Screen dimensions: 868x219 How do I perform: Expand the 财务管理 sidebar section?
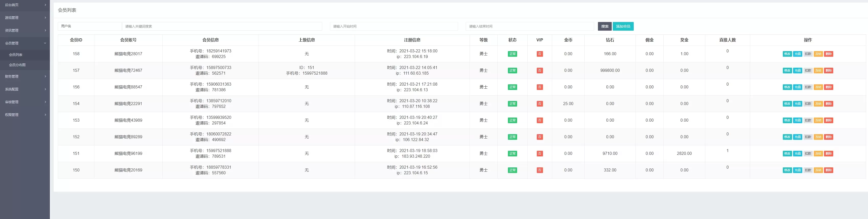[25, 76]
